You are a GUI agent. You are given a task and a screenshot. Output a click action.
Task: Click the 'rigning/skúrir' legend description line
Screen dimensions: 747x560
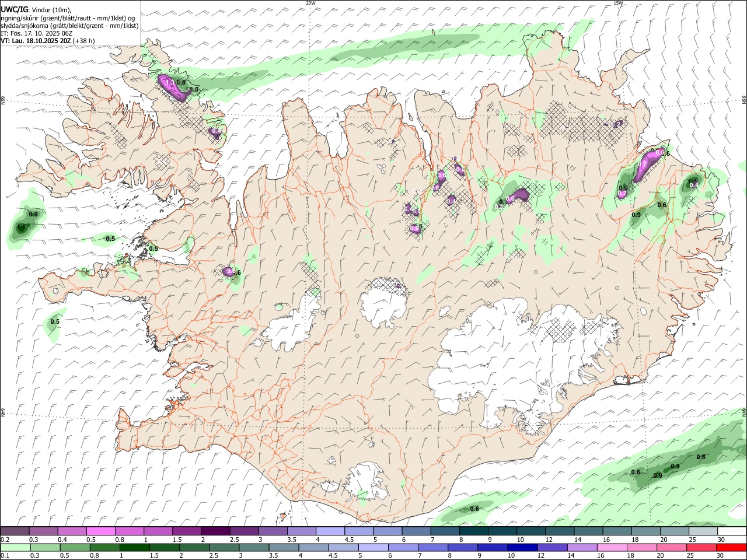(x=68, y=18)
